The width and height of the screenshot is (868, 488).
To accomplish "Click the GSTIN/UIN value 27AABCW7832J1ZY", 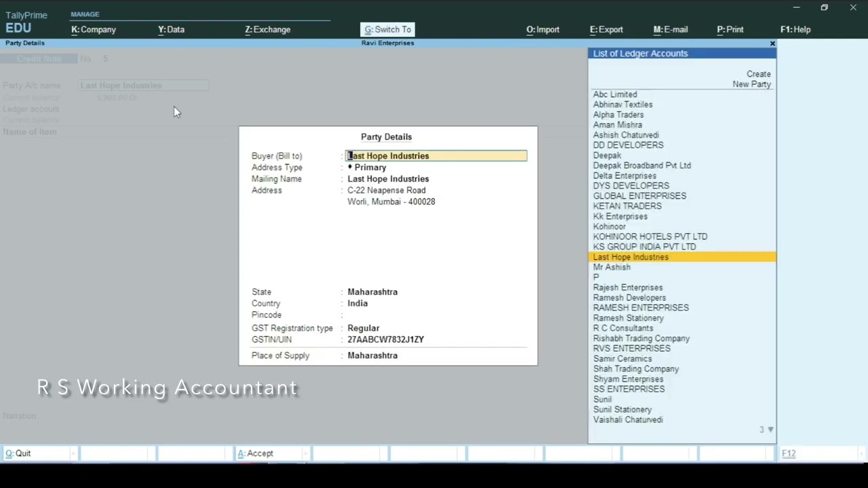I will [x=386, y=340].
